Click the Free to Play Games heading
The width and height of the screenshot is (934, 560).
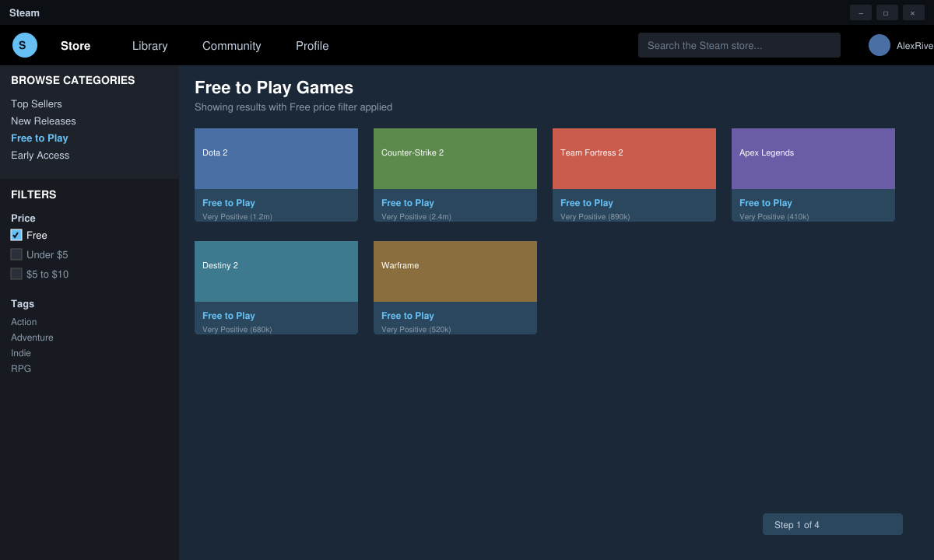pos(274,88)
